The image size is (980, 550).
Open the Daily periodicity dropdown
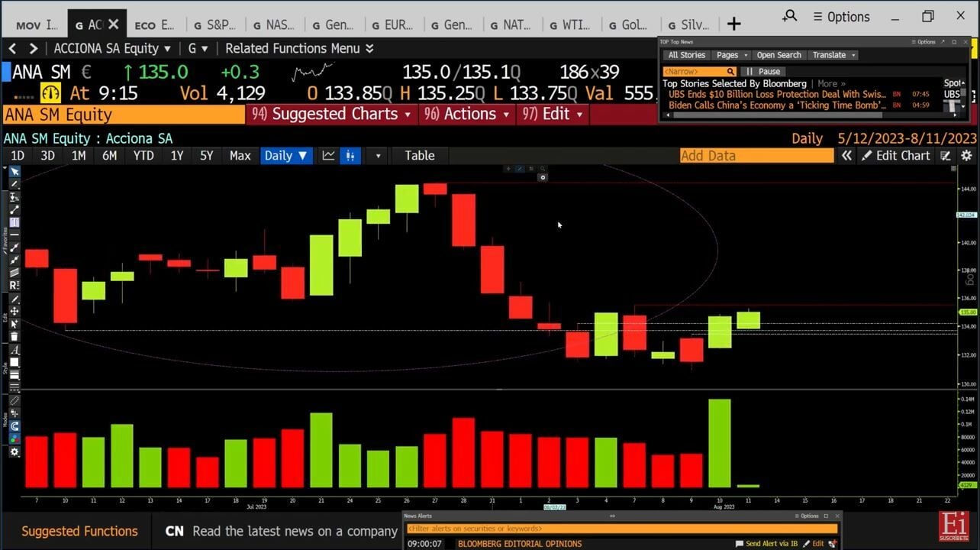pos(285,156)
